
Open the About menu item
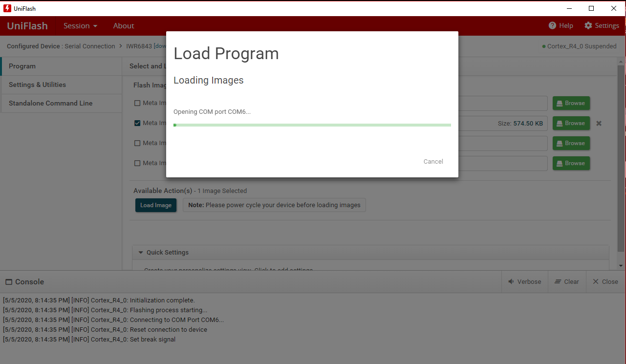124,26
